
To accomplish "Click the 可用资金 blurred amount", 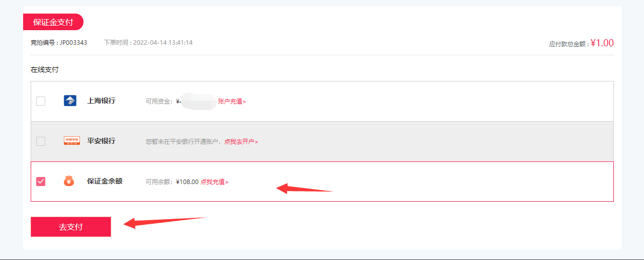I will (x=197, y=102).
